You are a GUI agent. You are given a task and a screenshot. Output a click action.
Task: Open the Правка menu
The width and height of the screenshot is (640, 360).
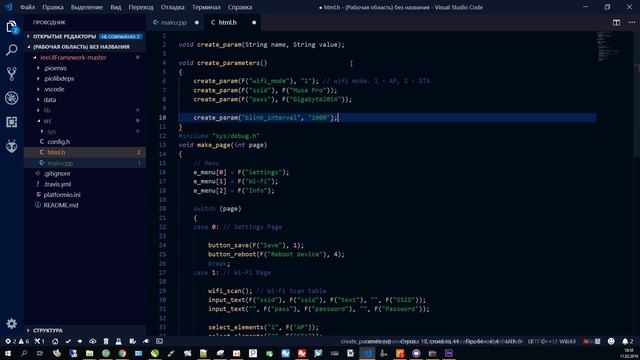click(53, 7)
